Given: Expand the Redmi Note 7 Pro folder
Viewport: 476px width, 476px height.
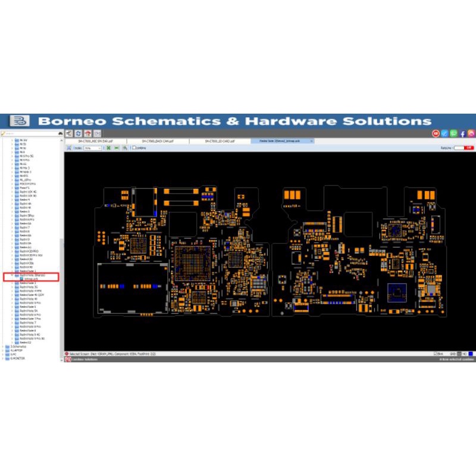Looking at the screenshot, I should pos(12,319).
